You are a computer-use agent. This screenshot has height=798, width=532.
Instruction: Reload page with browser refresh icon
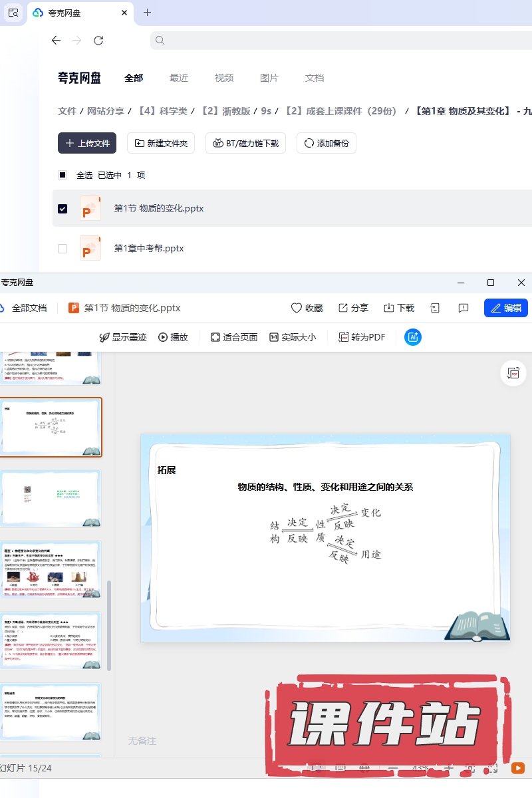tap(98, 41)
